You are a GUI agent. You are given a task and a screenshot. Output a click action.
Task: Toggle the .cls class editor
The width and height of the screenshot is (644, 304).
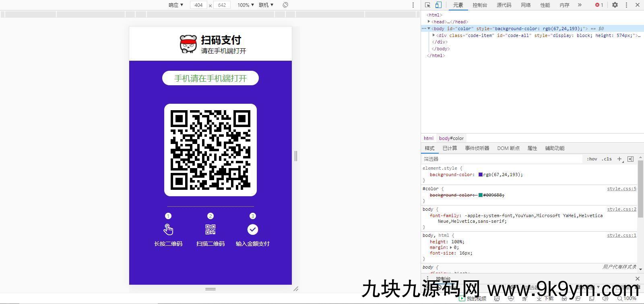click(607, 159)
